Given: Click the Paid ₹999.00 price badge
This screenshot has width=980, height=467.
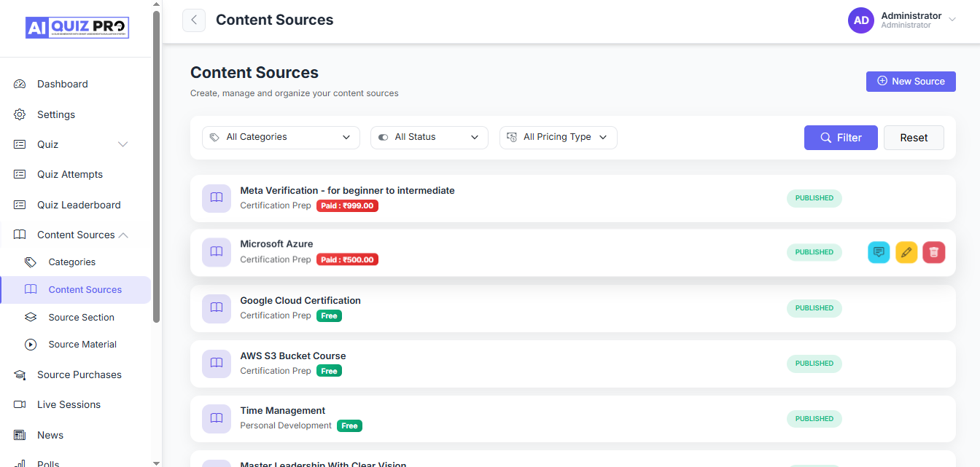Looking at the screenshot, I should tap(347, 206).
